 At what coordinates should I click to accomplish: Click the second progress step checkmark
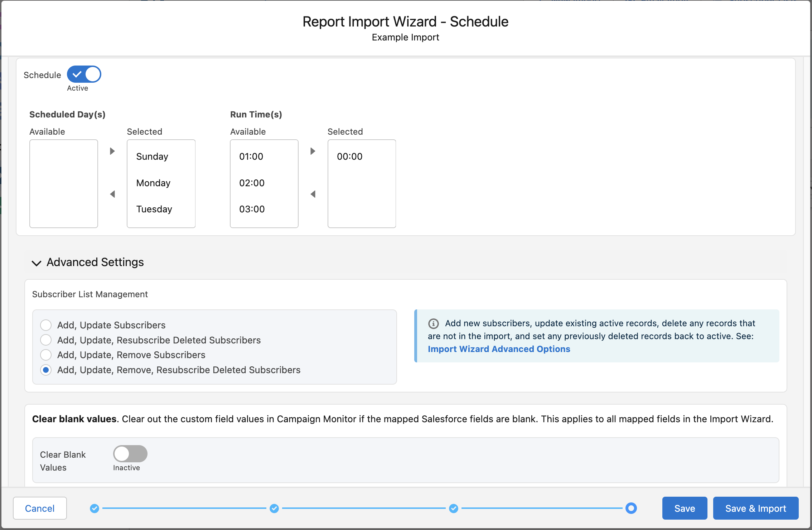274,508
